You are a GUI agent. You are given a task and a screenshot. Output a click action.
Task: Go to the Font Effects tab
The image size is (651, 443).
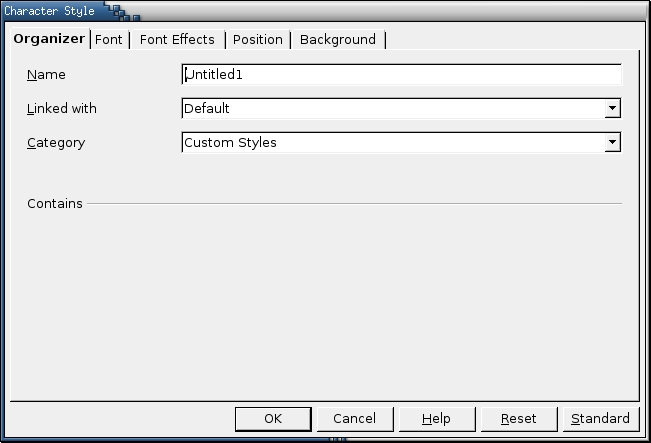177,40
